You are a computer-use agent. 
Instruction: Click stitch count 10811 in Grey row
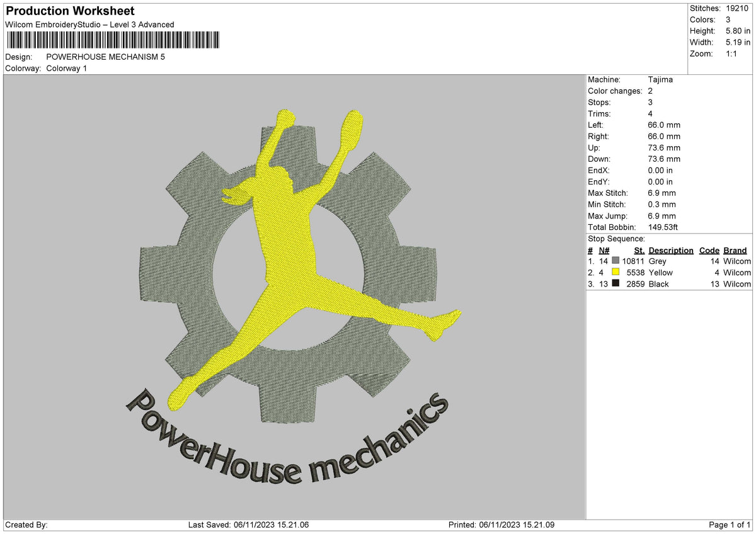(x=633, y=261)
